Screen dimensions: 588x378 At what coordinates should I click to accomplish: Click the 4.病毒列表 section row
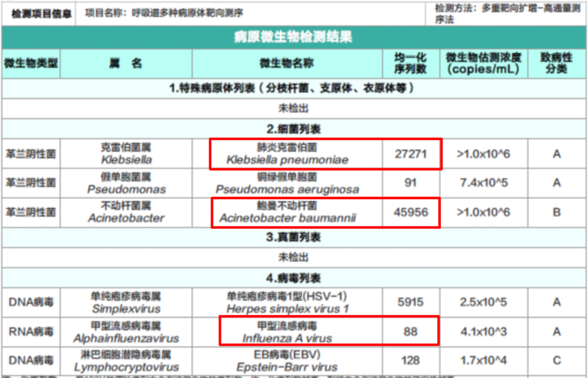[293, 279]
